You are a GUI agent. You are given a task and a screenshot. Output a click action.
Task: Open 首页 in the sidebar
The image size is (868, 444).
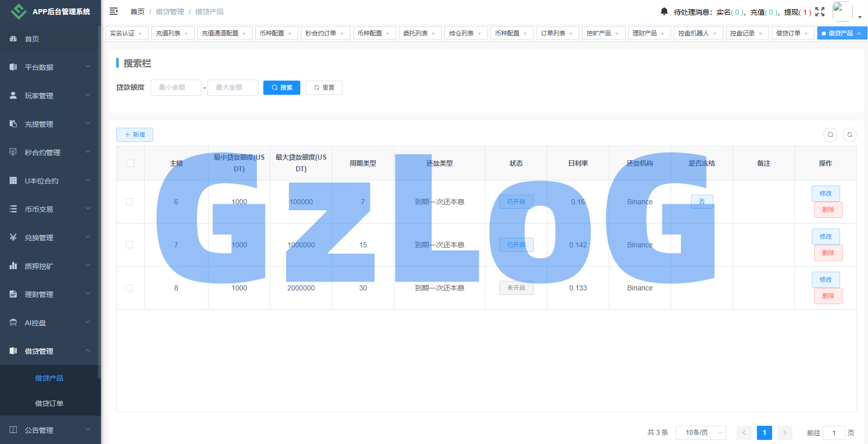[x=50, y=39]
